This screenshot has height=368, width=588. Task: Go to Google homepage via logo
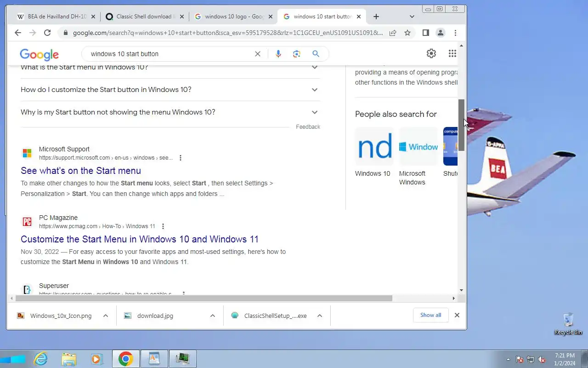[x=39, y=54]
